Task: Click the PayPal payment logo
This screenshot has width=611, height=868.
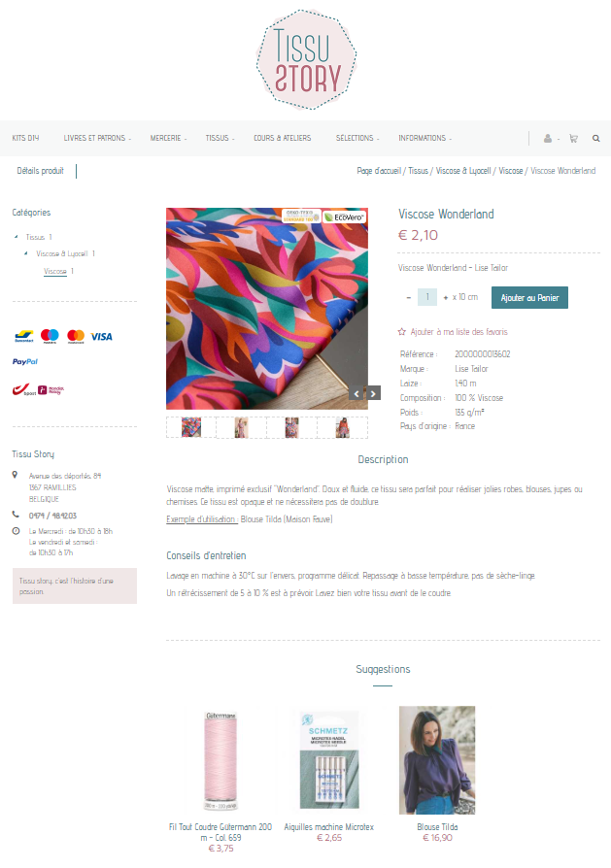Action: [25, 361]
